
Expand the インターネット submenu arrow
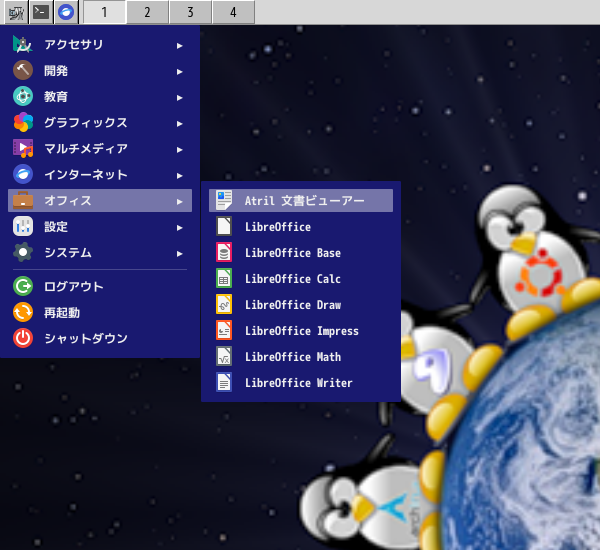(179, 176)
